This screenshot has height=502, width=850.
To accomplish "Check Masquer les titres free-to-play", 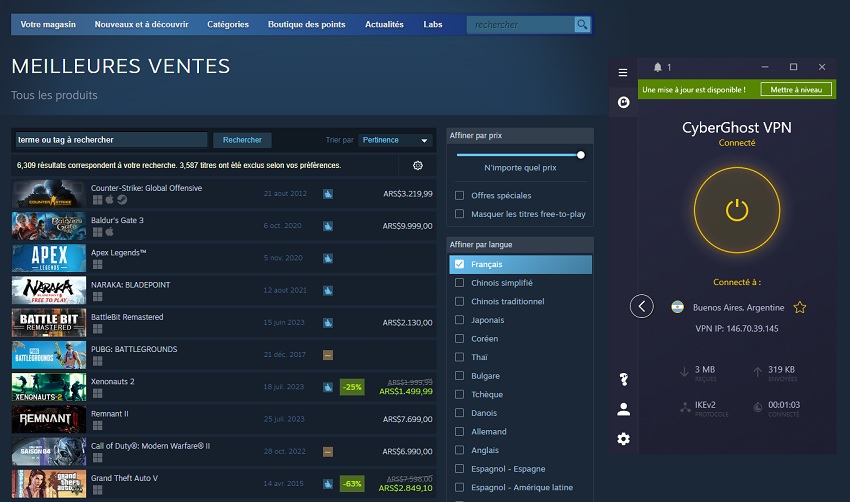I will pos(459,214).
